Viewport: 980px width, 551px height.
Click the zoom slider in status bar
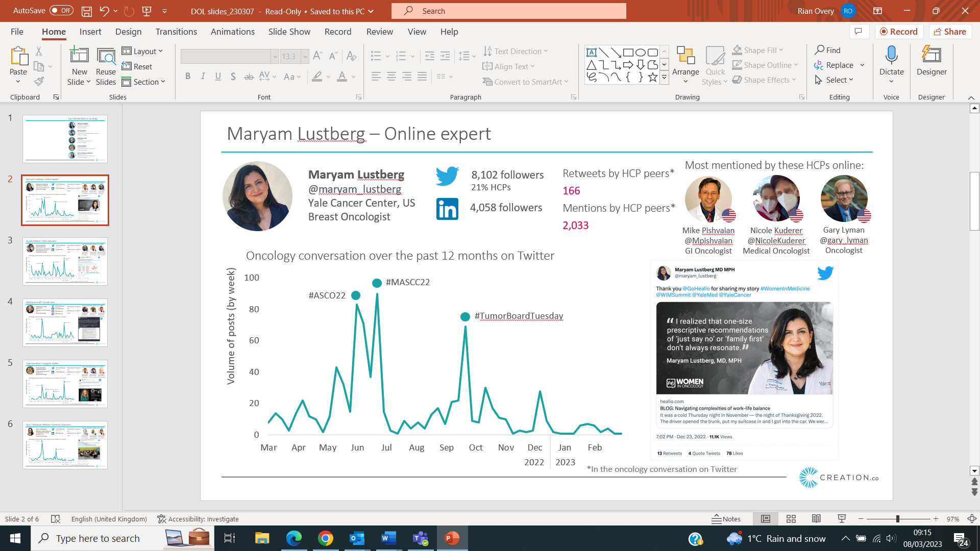898,519
